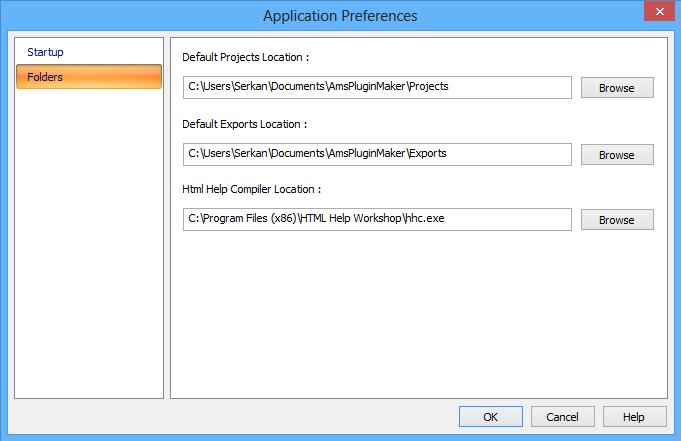Browse for Html Help Compiler hhc.exe

[617, 220]
